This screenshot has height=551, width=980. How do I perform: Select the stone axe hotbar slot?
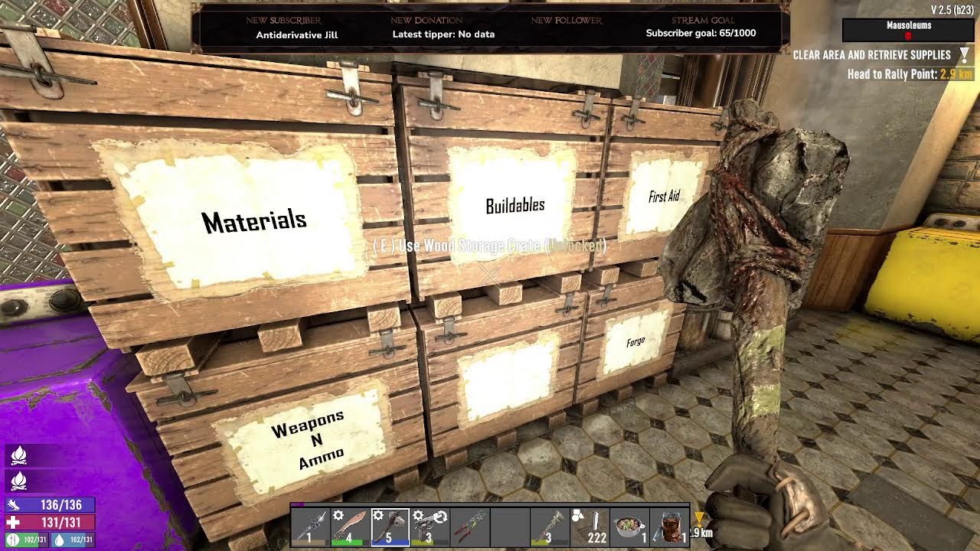pyautogui.click(x=390, y=527)
